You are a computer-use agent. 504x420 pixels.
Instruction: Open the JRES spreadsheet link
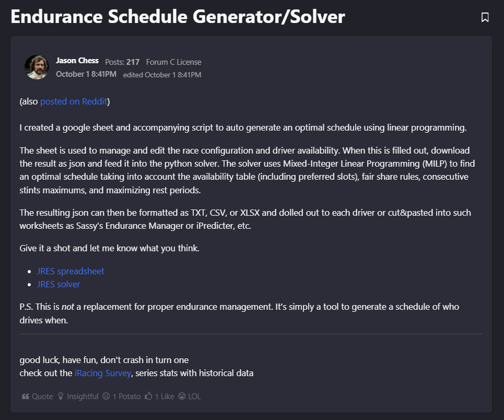click(x=71, y=271)
